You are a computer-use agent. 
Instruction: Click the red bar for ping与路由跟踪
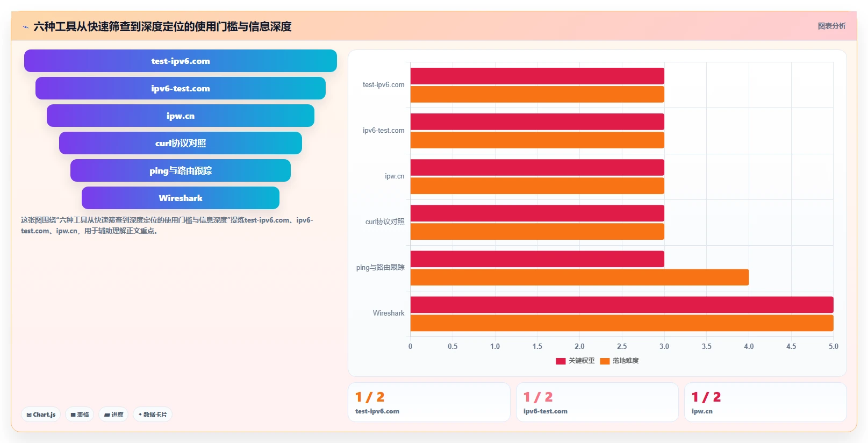537,259
